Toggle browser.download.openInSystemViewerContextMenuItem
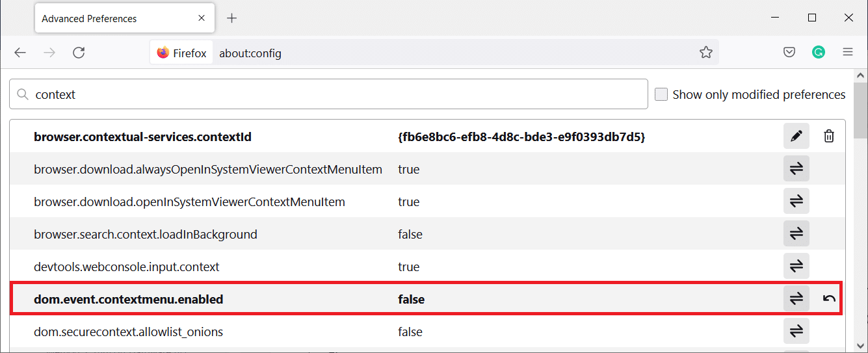The height and width of the screenshot is (353, 868). click(796, 202)
